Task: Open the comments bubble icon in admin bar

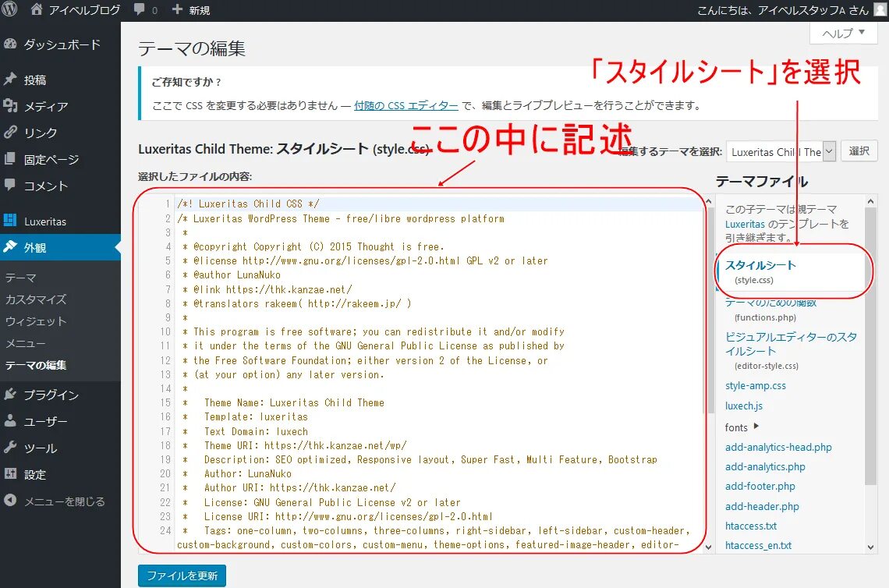Action: pos(140,9)
